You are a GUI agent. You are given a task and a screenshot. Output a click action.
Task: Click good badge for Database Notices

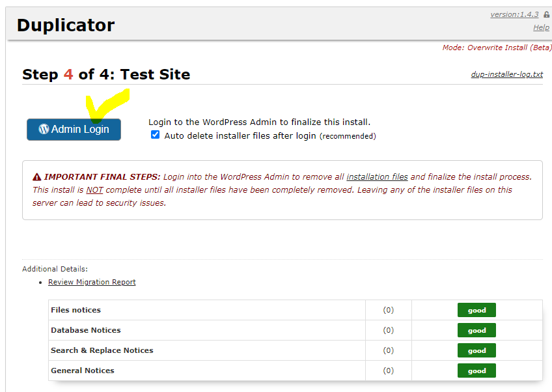476,330
